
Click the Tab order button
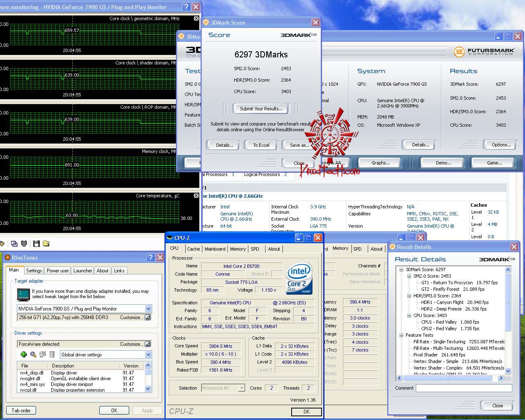(21, 410)
